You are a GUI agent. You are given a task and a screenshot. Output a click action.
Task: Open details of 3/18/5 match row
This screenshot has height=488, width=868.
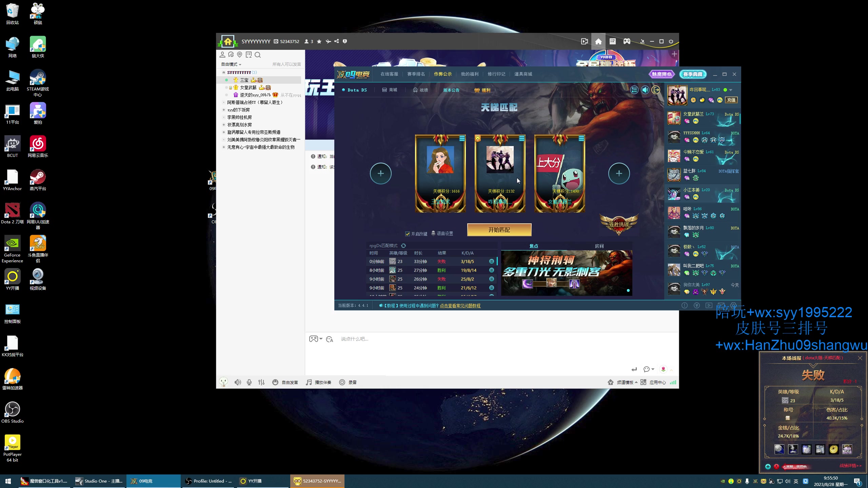pos(492,261)
